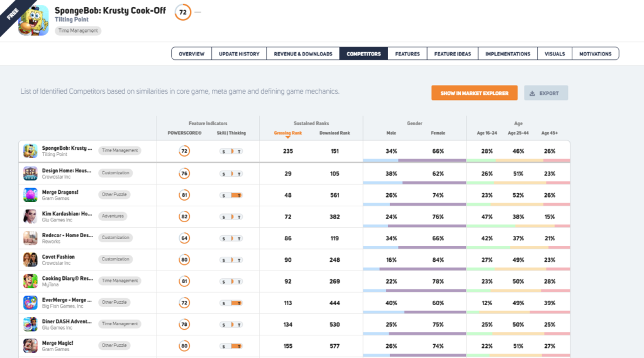Click the Diner DASH Adventures game icon

coord(30,324)
